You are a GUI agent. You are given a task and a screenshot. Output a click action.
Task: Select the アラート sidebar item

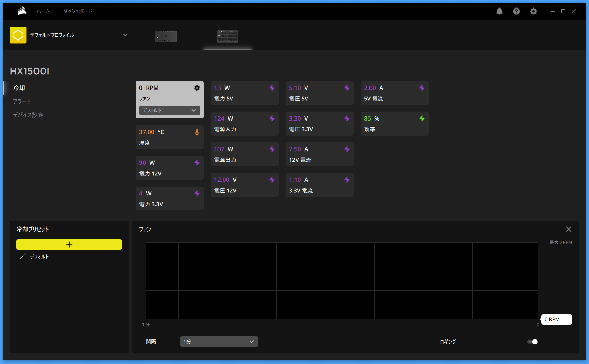coord(22,101)
